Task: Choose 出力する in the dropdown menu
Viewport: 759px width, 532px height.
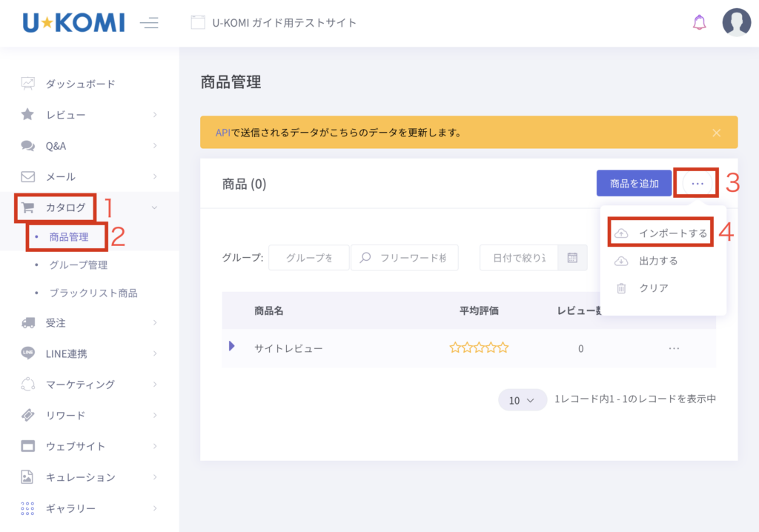Action: [x=658, y=261]
